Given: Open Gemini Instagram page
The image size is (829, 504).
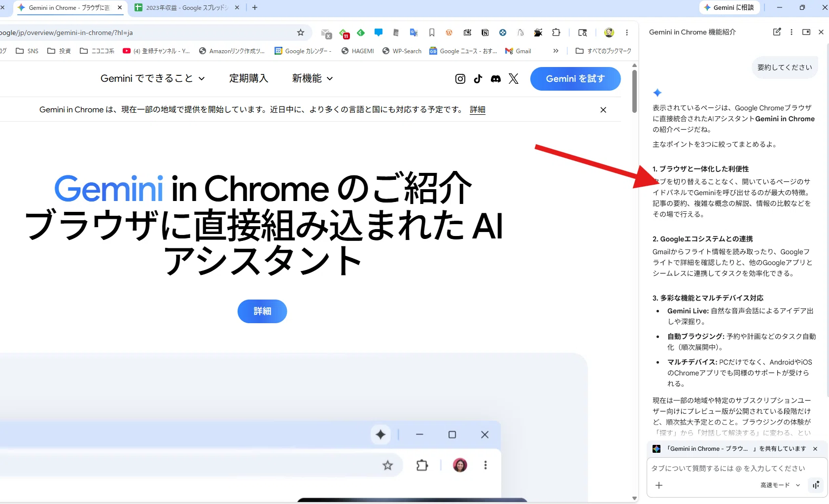Looking at the screenshot, I should click(460, 79).
